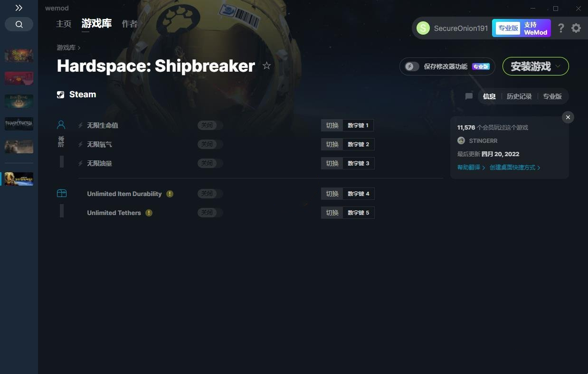
Task: Open 创建桌面快捷方式 chevron link
Action: (515, 168)
